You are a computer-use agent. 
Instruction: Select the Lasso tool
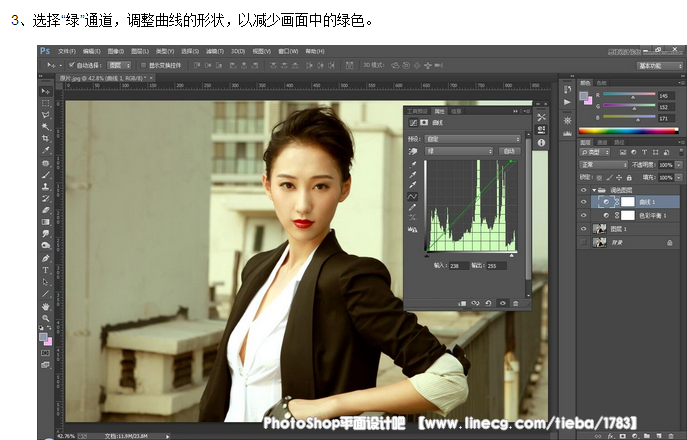point(46,115)
